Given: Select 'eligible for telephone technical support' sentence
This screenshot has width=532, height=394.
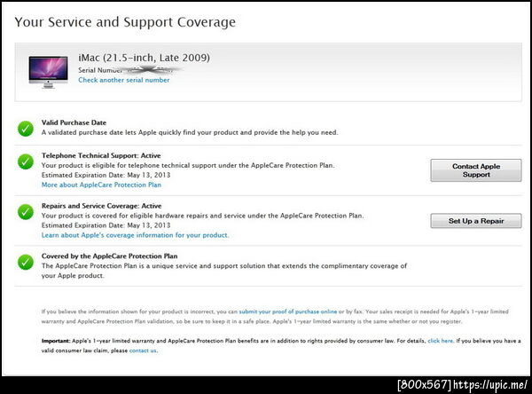Looking at the screenshot, I should click(x=188, y=165).
